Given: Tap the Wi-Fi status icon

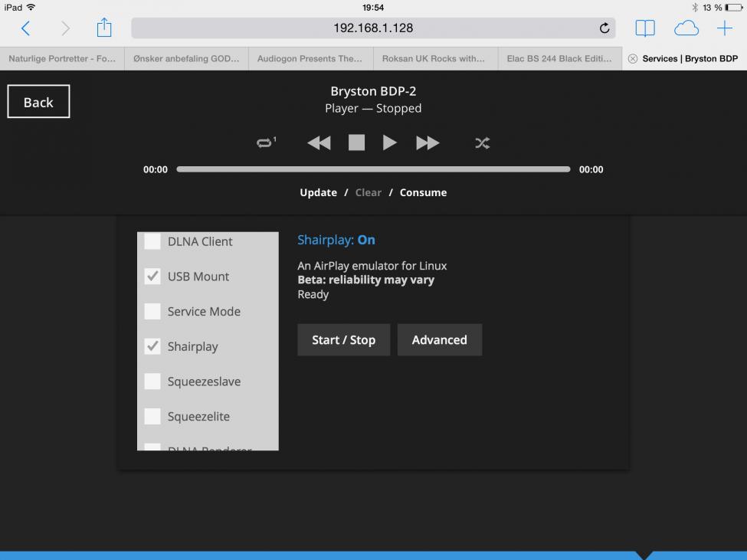Looking at the screenshot, I should tap(31, 7).
